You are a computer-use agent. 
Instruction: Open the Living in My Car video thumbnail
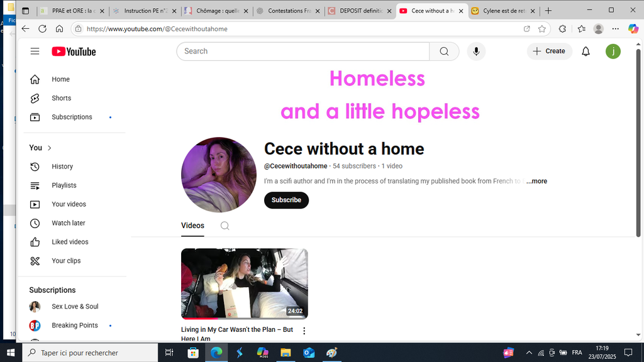pos(245,283)
